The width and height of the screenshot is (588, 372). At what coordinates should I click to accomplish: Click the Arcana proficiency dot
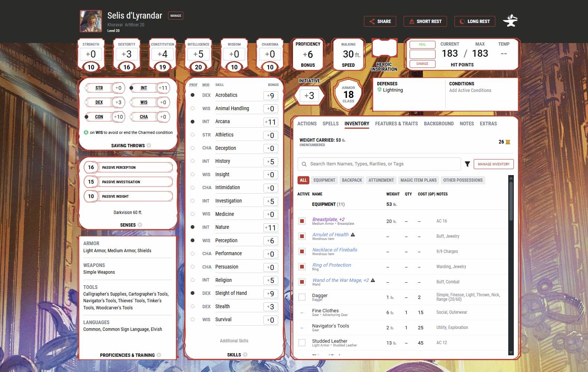[193, 121]
